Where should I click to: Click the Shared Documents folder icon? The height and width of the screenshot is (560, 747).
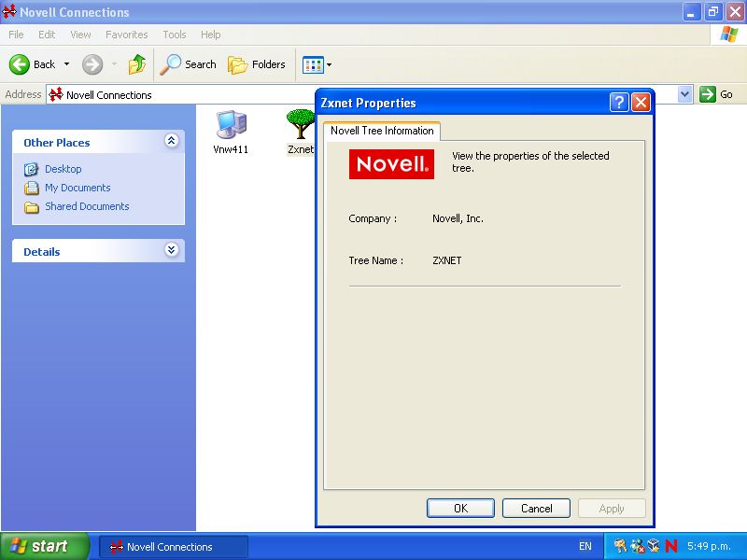coord(32,207)
